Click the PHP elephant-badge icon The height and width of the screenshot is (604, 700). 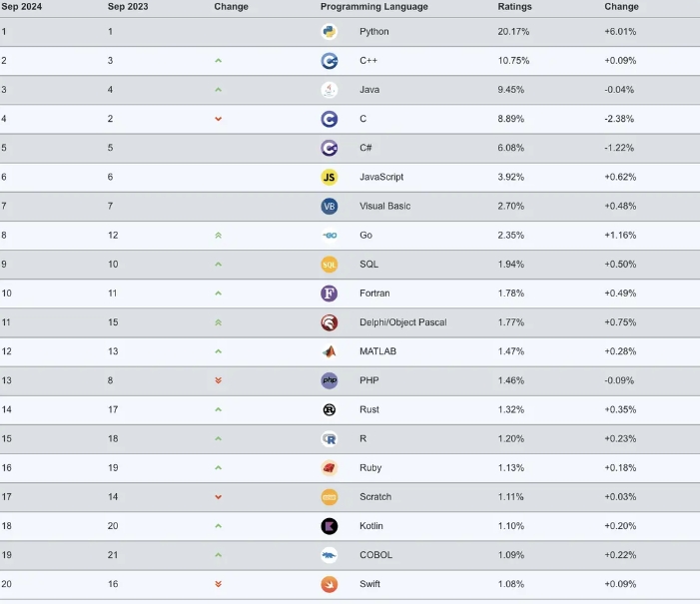click(329, 380)
